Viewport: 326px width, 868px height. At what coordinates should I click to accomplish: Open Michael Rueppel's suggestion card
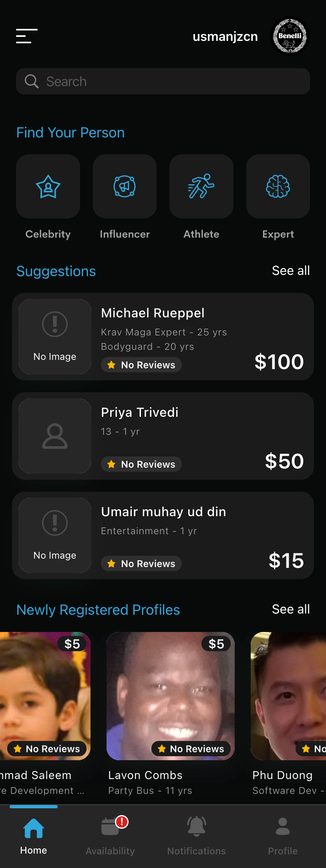coord(163,337)
